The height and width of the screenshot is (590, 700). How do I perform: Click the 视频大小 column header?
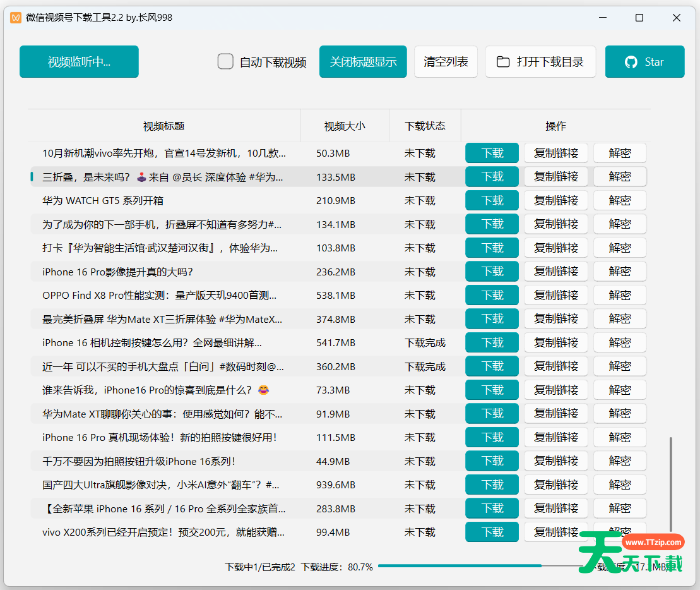(345, 126)
